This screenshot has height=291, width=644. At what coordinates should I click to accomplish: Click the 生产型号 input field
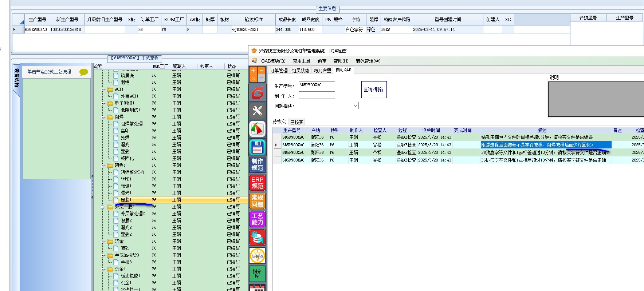[317, 85]
